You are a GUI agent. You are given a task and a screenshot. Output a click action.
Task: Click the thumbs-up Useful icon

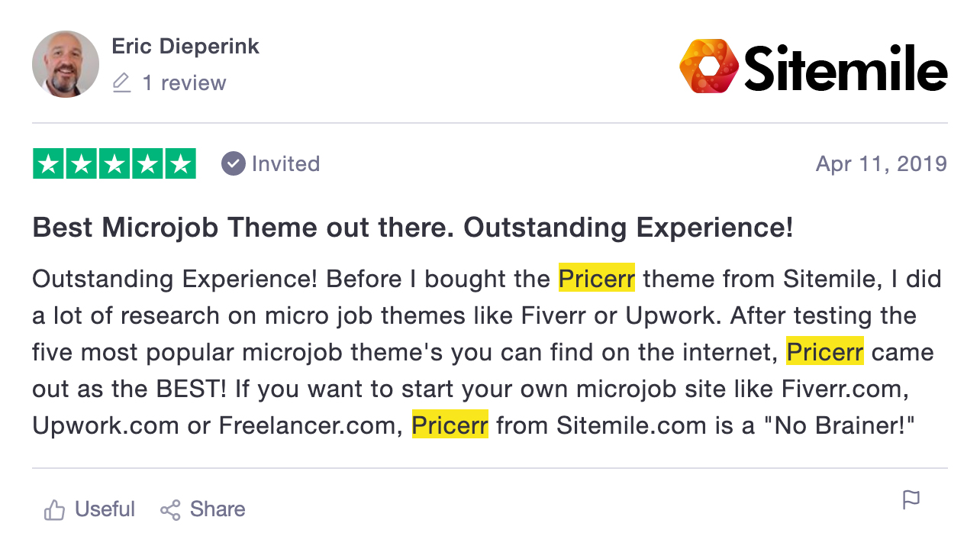54,510
